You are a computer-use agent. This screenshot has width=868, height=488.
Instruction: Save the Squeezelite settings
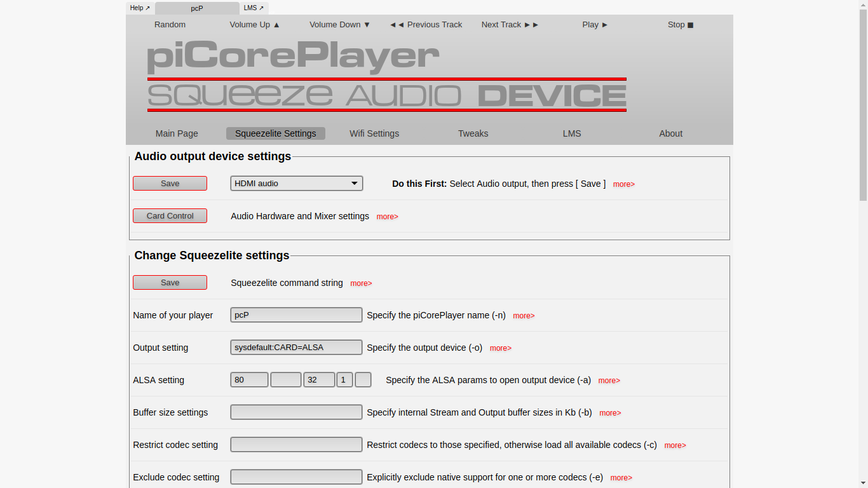pos(170,283)
